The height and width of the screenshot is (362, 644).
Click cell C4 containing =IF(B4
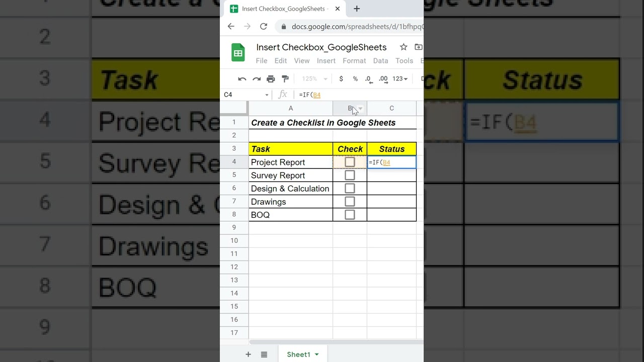(x=391, y=162)
